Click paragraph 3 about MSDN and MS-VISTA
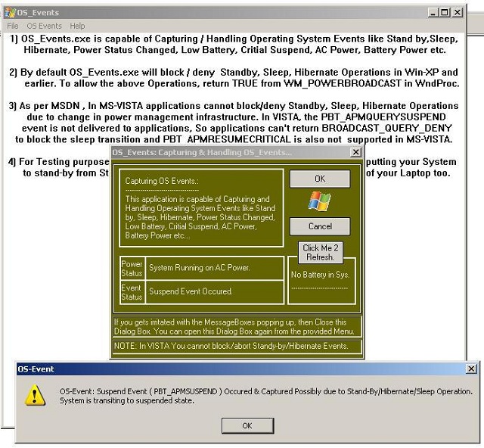The image size is (484, 448). point(234,123)
